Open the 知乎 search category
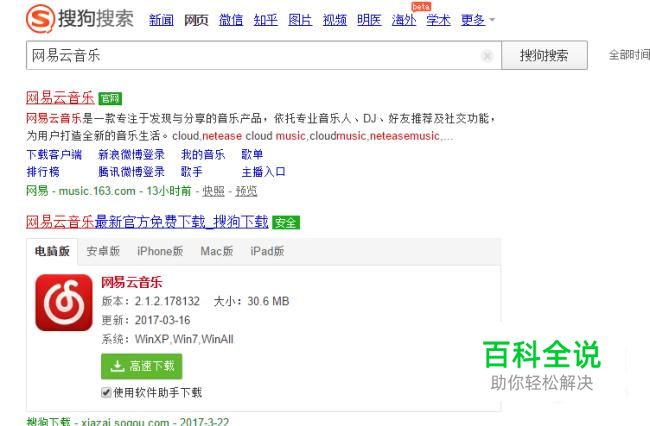The image size is (650, 426). tap(266, 20)
